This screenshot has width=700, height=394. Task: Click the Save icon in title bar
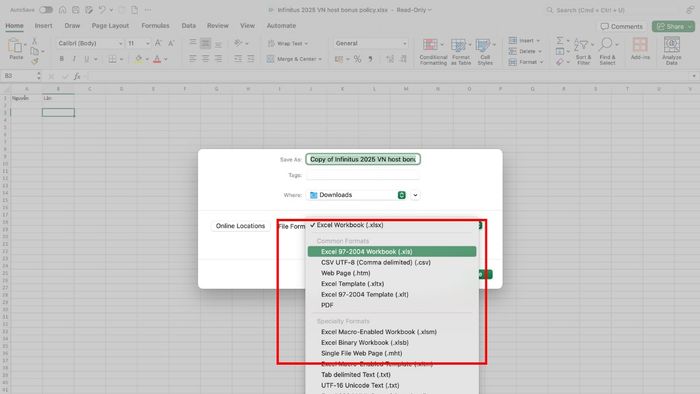coord(76,10)
